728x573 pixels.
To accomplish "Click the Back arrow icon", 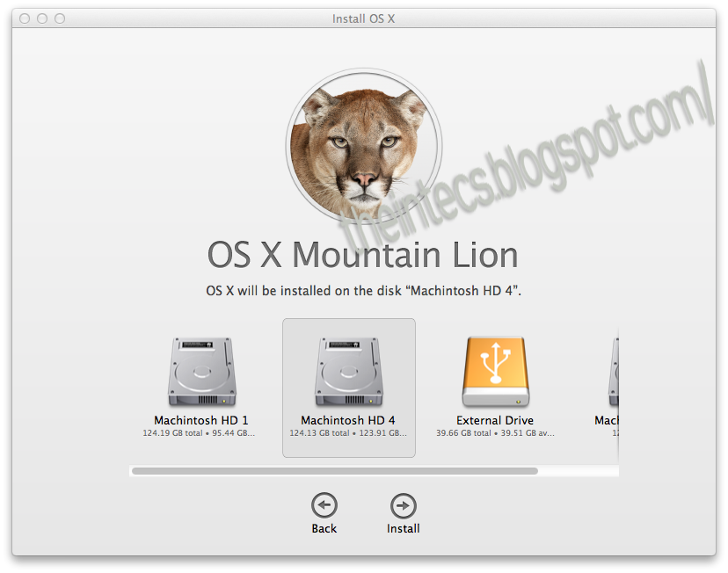I will [x=324, y=505].
